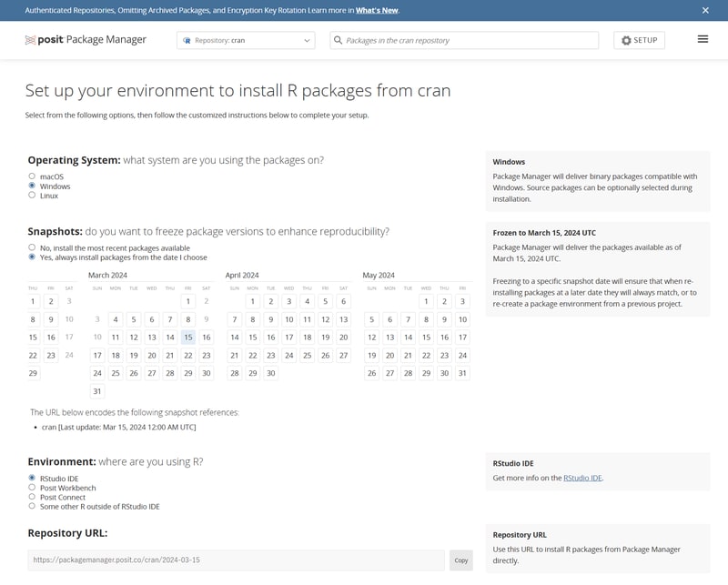Select Linux operating system
The width and height of the screenshot is (728, 585).
pos(32,195)
